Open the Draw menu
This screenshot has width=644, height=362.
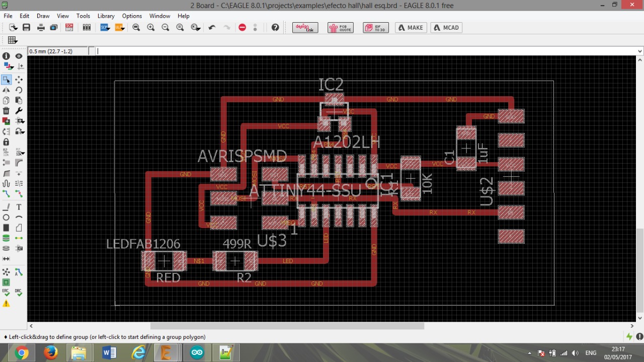point(43,16)
